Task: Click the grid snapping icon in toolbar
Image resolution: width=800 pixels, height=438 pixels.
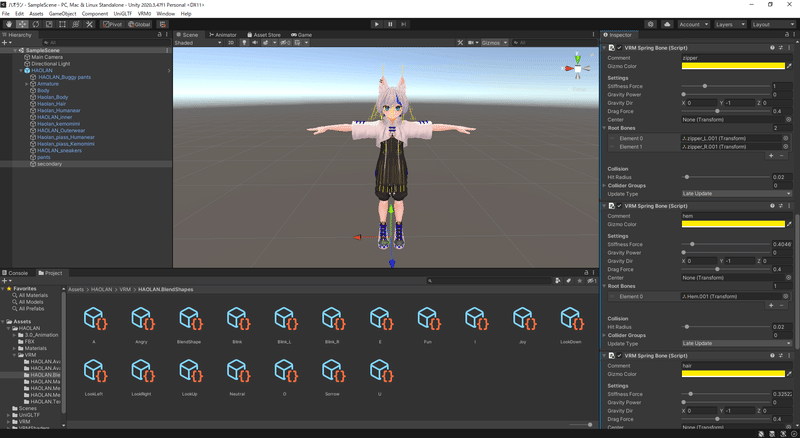Action: point(162,24)
